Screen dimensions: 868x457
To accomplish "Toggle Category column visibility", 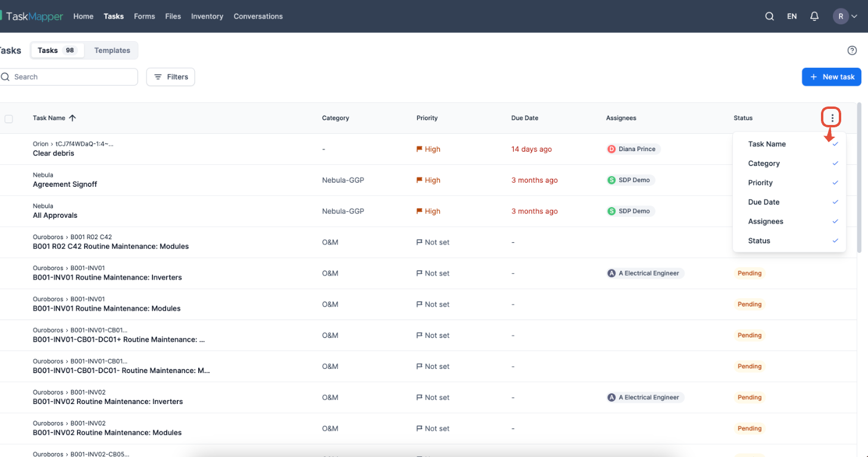I will coord(789,164).
